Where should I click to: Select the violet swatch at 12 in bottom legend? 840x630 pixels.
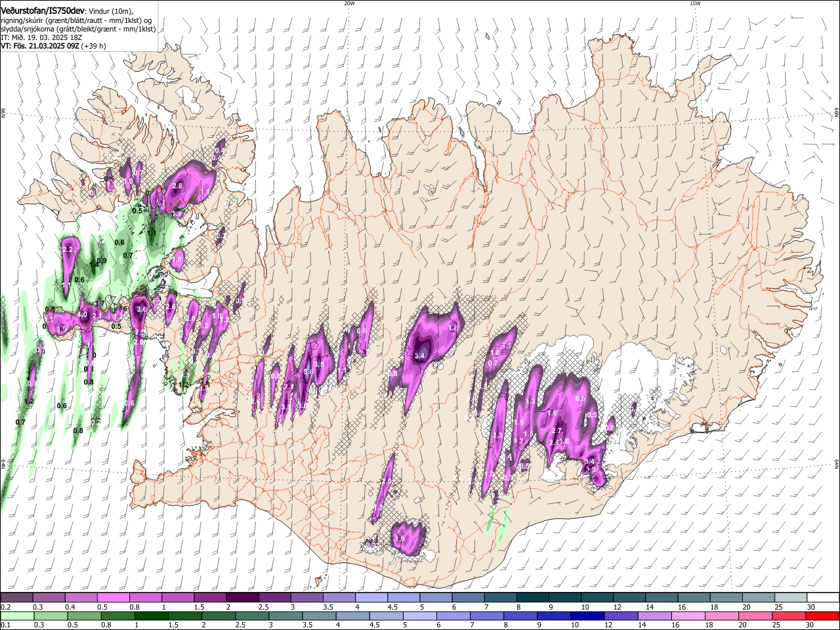(620, 616)
